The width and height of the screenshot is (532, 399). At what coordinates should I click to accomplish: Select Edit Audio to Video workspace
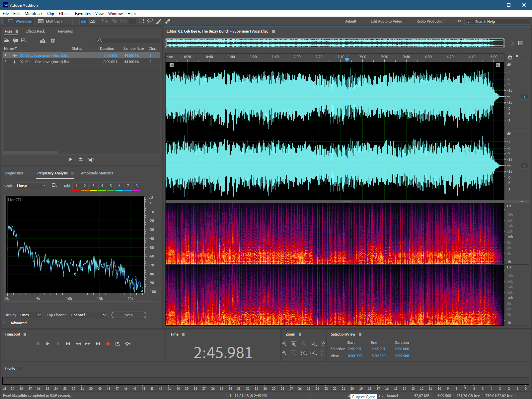(386, 21)
